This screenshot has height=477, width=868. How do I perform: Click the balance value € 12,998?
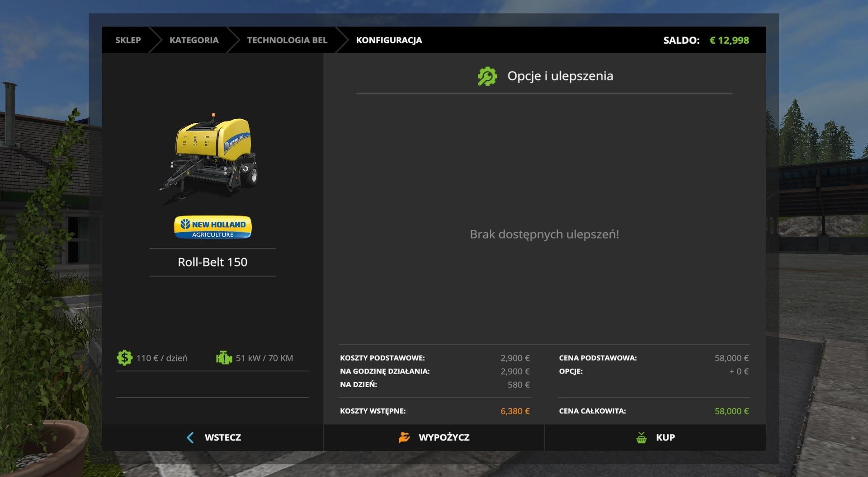pos(729,40)
